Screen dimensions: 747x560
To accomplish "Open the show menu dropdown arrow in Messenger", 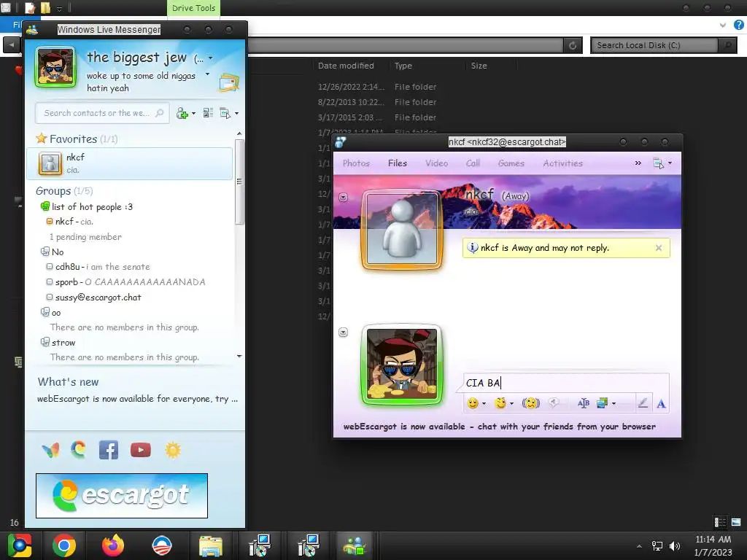I will [237, 113].
